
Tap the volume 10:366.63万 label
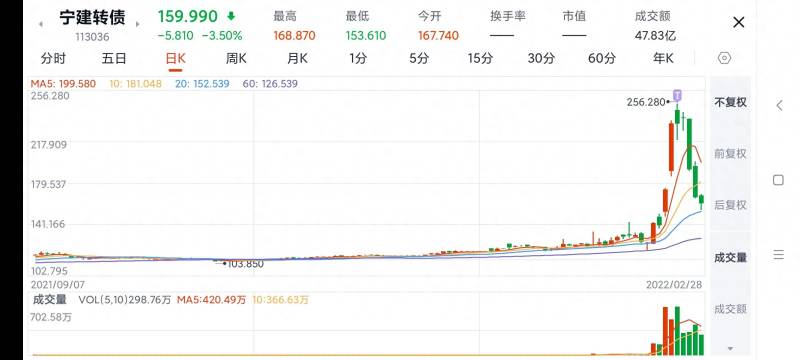(281, 300)
